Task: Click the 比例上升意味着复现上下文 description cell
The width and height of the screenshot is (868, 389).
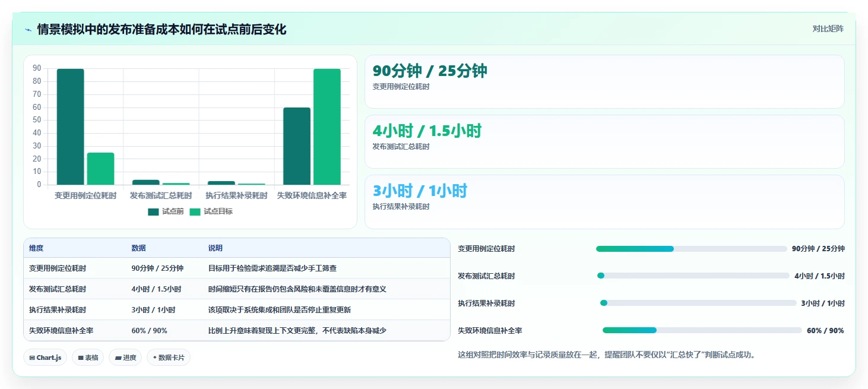Action: pyautogui.click(x=297, y=331)
